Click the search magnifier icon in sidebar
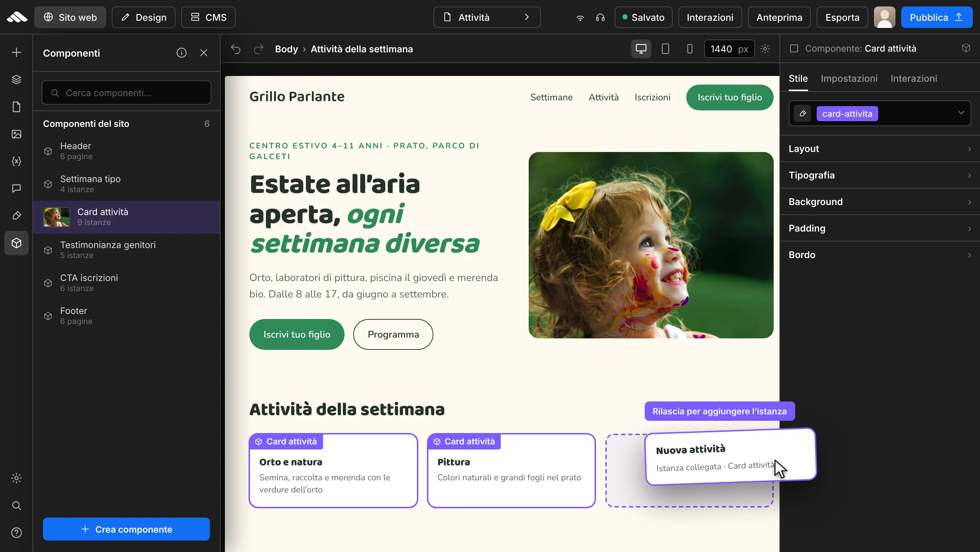 click(x=16, y=505)
